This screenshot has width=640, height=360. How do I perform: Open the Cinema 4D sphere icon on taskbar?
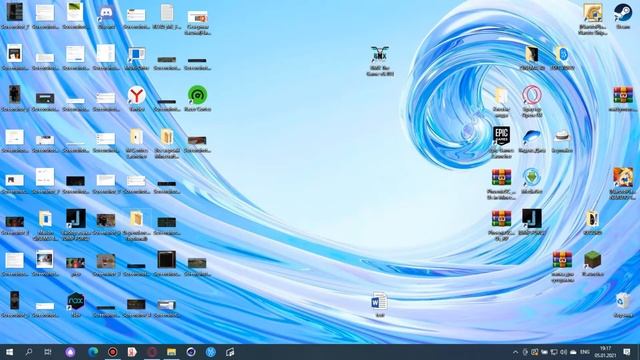(191, 352)
